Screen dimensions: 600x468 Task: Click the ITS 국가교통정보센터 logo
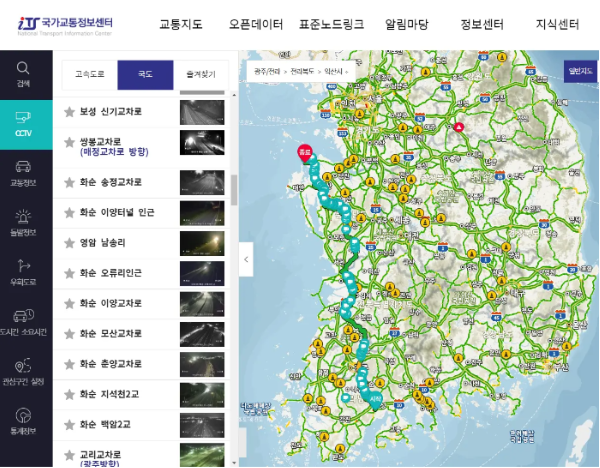[x=65, y=25]
